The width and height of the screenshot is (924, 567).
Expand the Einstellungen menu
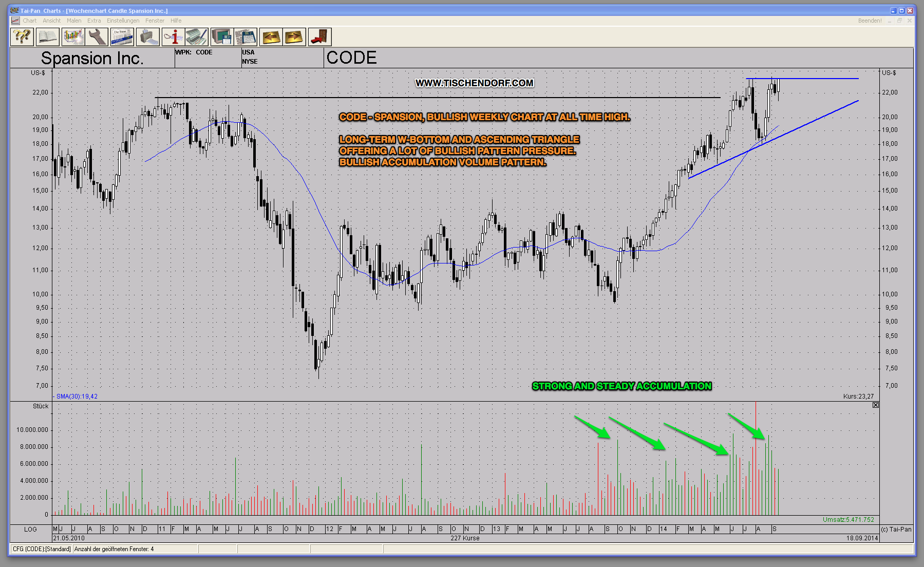coord(123,21)
